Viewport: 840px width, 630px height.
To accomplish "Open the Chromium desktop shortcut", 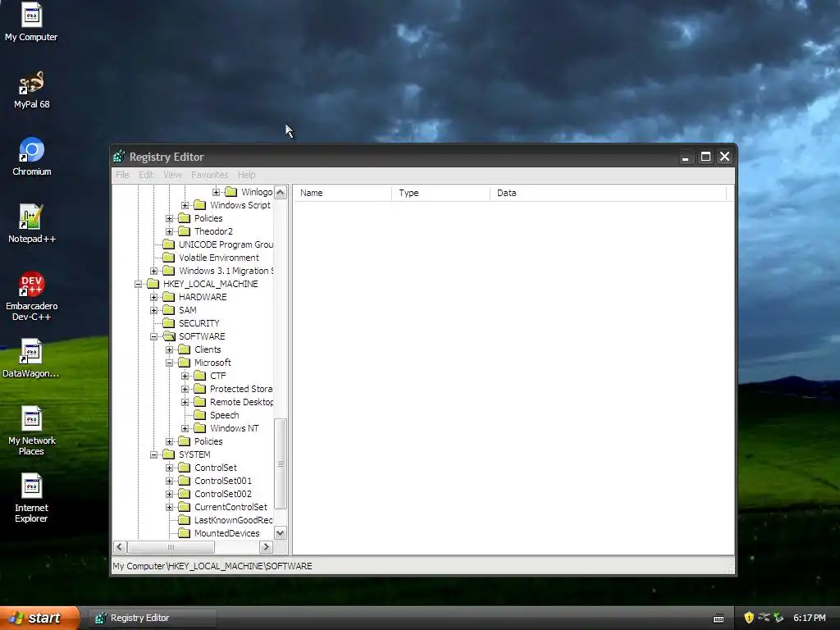I will coord(31,157).
